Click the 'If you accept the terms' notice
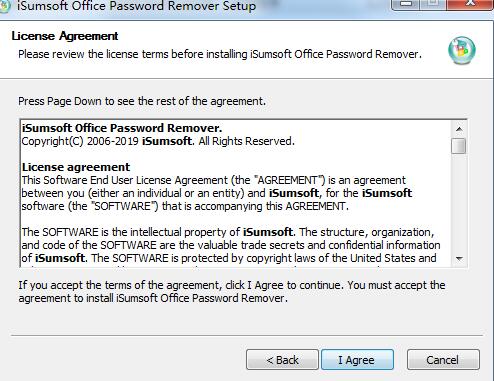Image resolution: width=494 pixels, height=381 pixels. pyautogui.click(x=232, y=292)
